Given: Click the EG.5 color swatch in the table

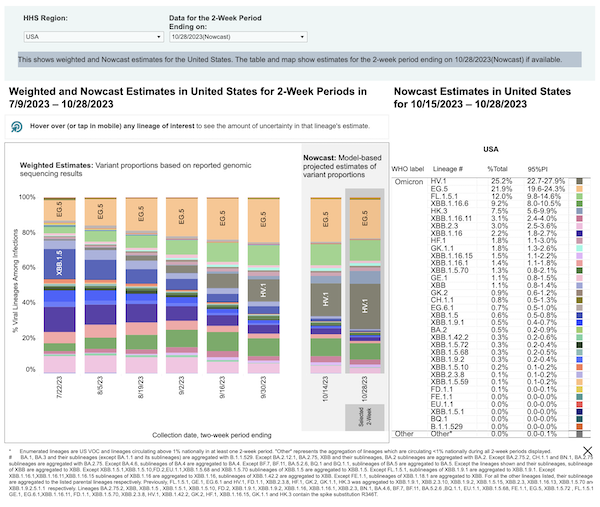Looking at the screenshot, I should 580,189.
